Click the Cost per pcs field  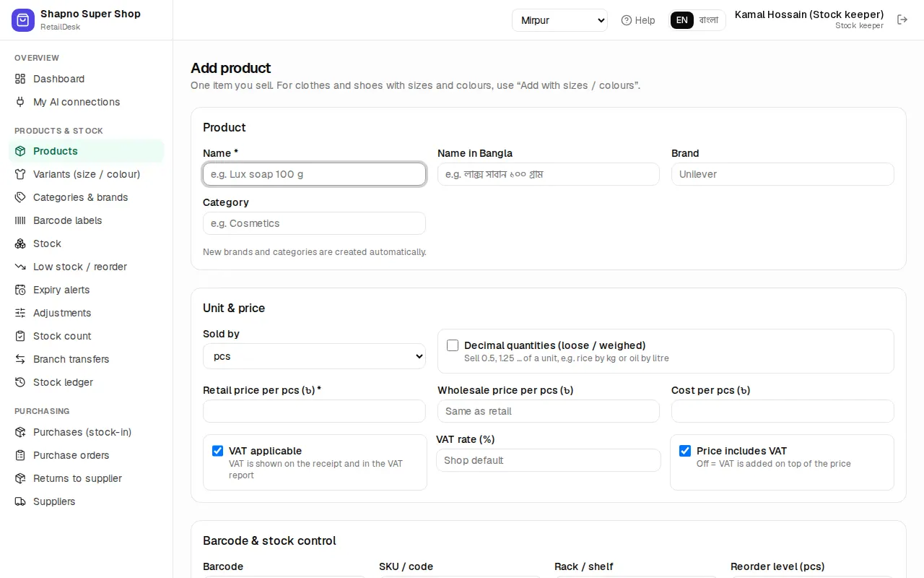click(783, 411)
